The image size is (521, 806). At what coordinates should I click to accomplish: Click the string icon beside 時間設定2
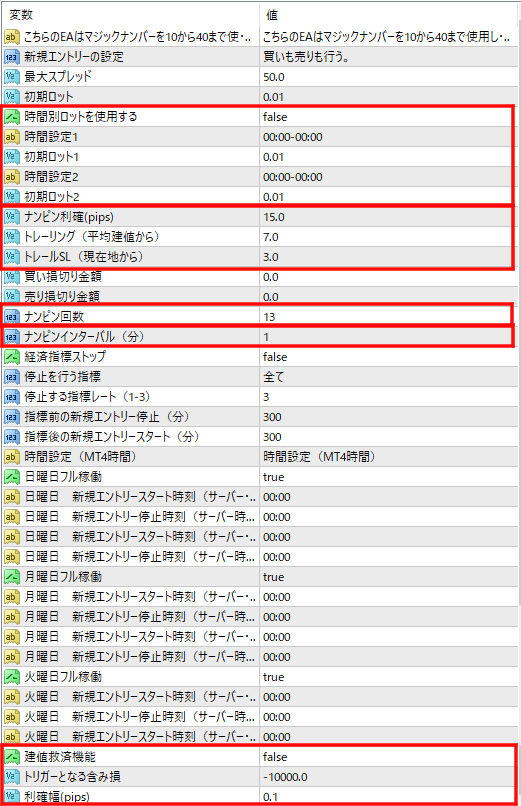pos(12,177)
